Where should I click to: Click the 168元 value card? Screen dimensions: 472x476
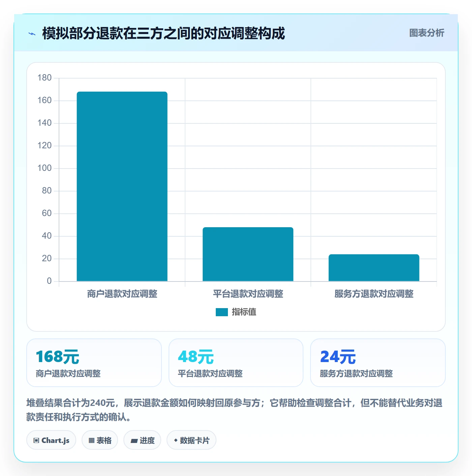(94, 363)
